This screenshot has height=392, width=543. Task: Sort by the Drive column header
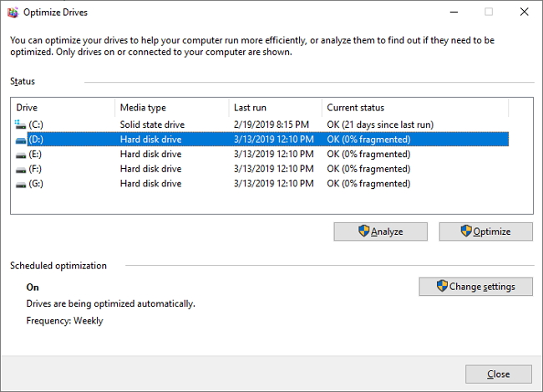[63, 108]
